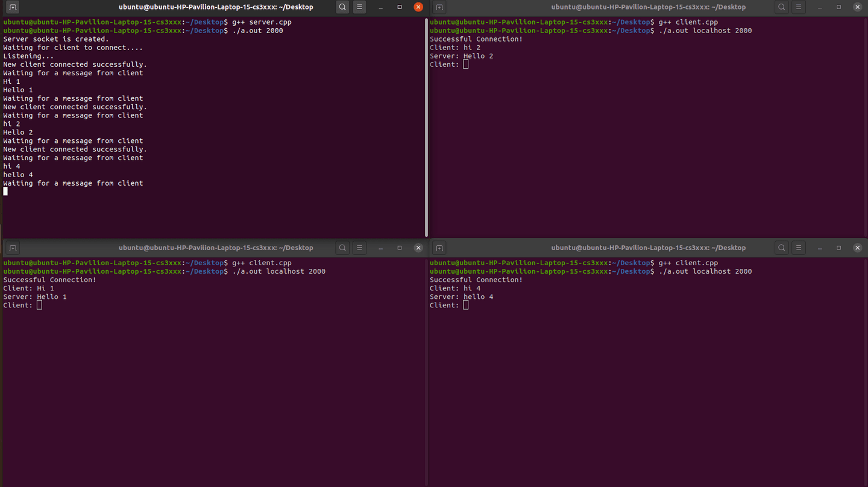Click the title bar of the server.cpp terminal
Image resolution: width=868 pixels, height=487 pixels.
tap(216, 7)
